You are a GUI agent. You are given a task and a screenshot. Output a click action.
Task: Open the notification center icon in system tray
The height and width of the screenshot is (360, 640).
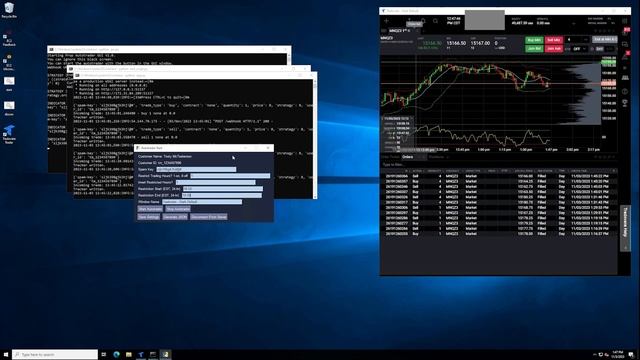click(x=631, y=355)
